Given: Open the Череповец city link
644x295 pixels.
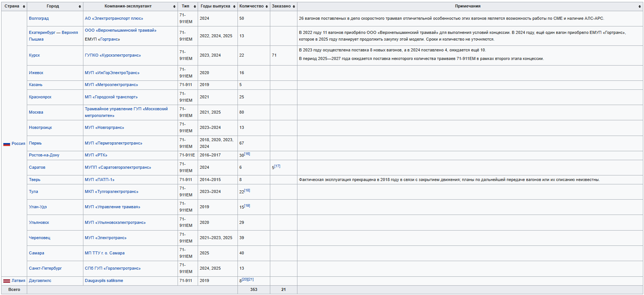Looking at the screenshot, I should 39,238.
